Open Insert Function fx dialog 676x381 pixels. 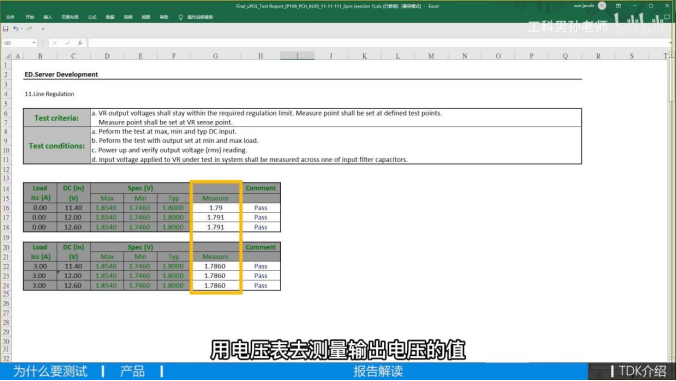(80, 43)
